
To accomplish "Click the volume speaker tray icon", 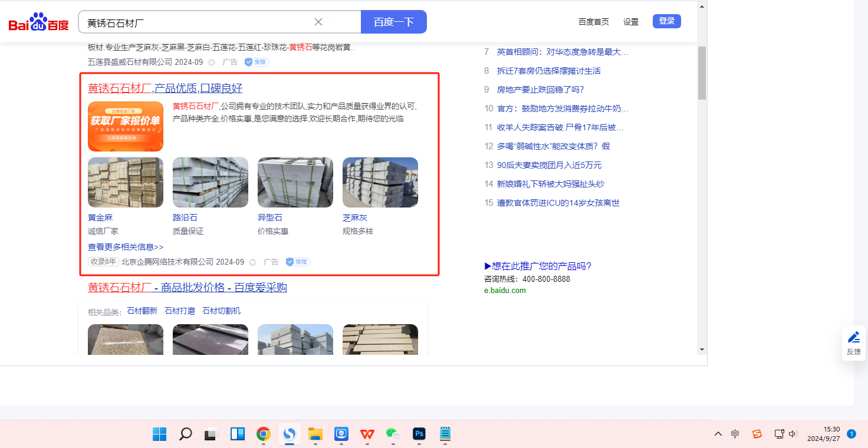I will [x=793, y=434].
